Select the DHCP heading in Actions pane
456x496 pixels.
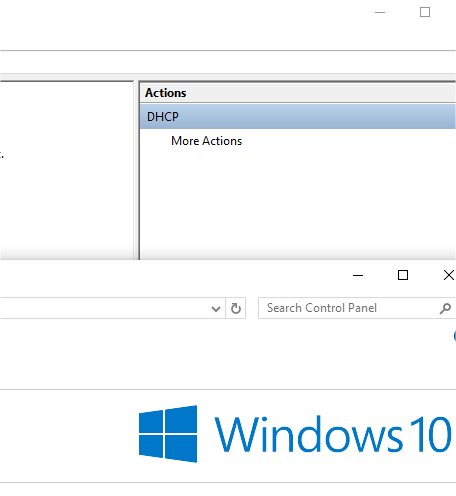pyautogui.click(x=298, y=117)
